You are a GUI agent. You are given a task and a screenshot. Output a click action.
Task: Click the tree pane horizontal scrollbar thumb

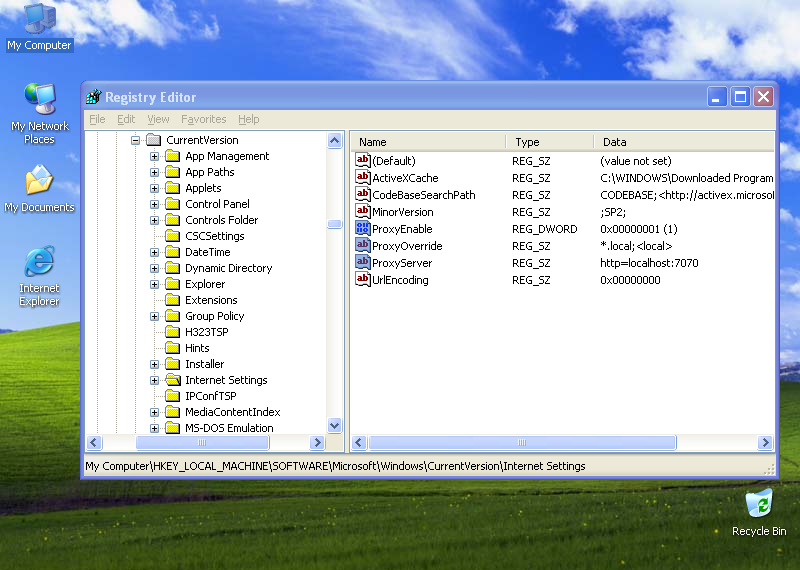(x=202, y=442)
